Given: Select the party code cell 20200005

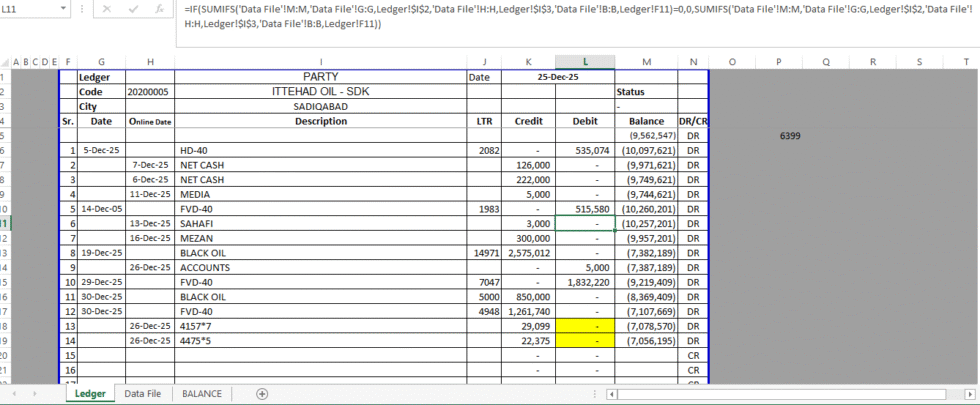Looking at the screenshot, I should (x=149, y=91).
